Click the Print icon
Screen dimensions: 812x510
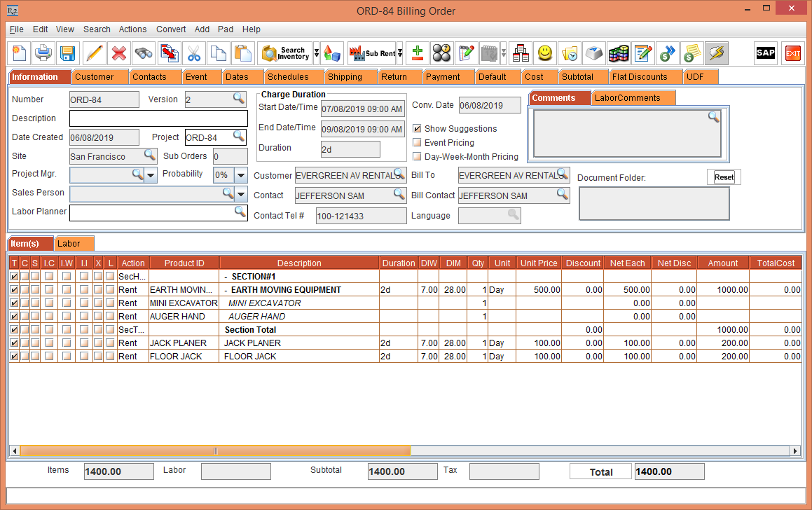[43, 53]
